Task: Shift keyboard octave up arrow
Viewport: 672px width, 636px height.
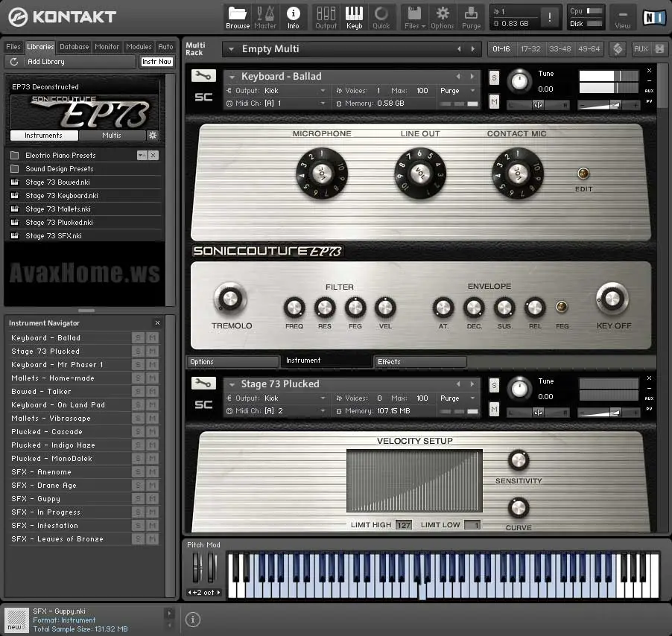Action: tap(218, 593)
